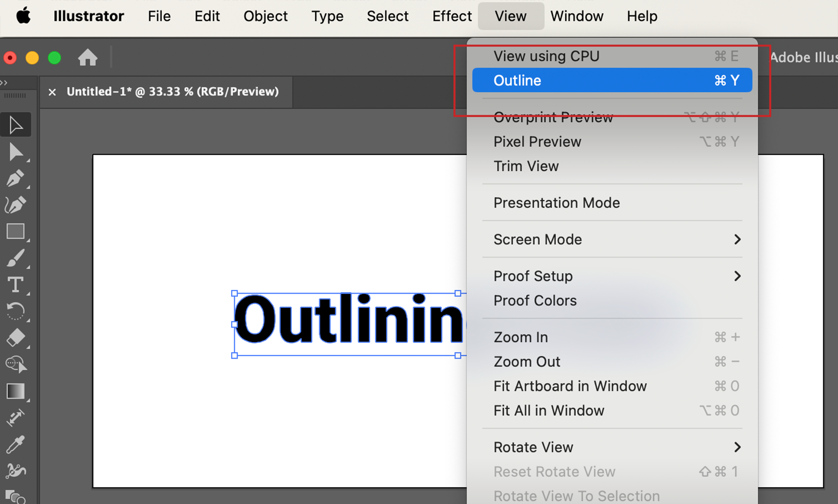838x504 pixels.
Task: Expand Screen Mode submenu
Action: (x=612, y=239)
